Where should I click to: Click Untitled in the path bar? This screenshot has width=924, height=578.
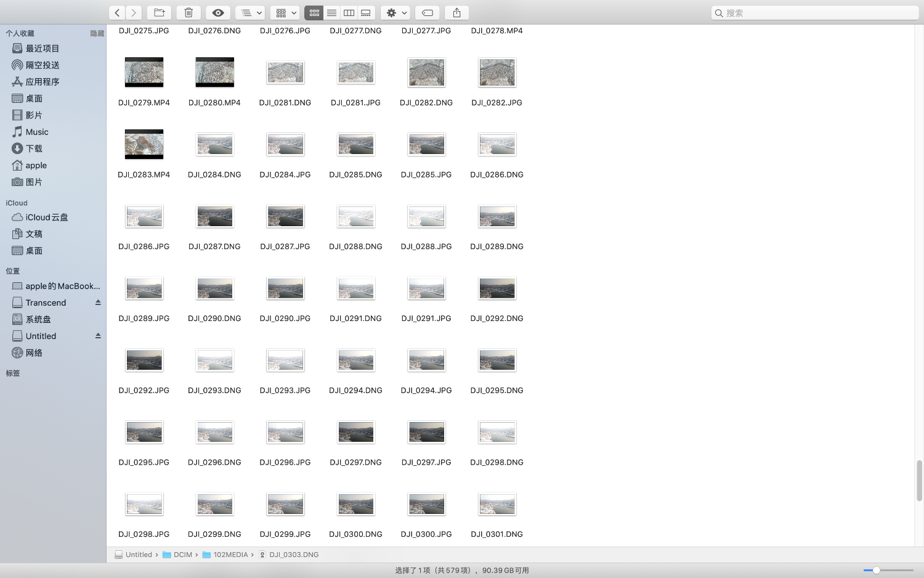click(139, 555)
